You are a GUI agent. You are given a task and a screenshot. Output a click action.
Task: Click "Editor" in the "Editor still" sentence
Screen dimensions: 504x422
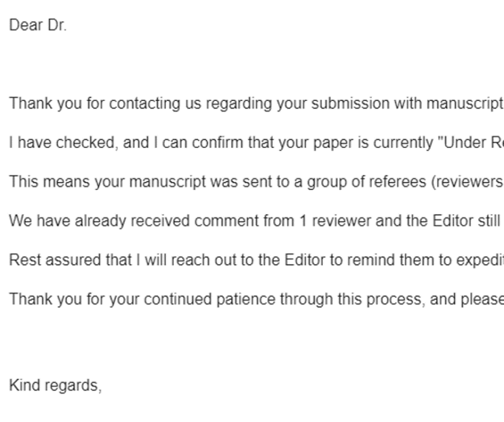[452, 221]
